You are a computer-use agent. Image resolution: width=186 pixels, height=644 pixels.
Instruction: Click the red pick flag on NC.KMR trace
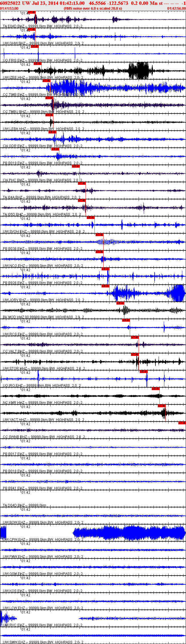click(155, 389)
